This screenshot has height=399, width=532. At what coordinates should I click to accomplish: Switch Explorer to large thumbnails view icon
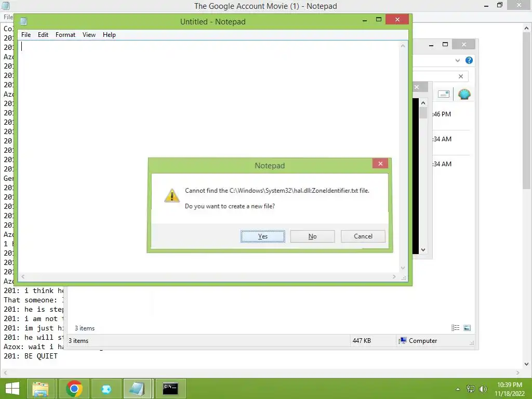tap(467, 328)
